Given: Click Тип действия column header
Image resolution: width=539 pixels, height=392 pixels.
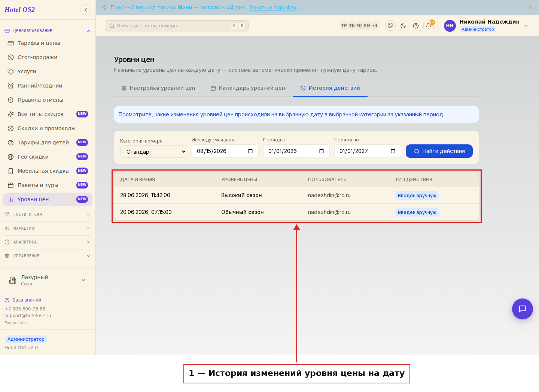Looking at the screenshot, I should (414, 180).
